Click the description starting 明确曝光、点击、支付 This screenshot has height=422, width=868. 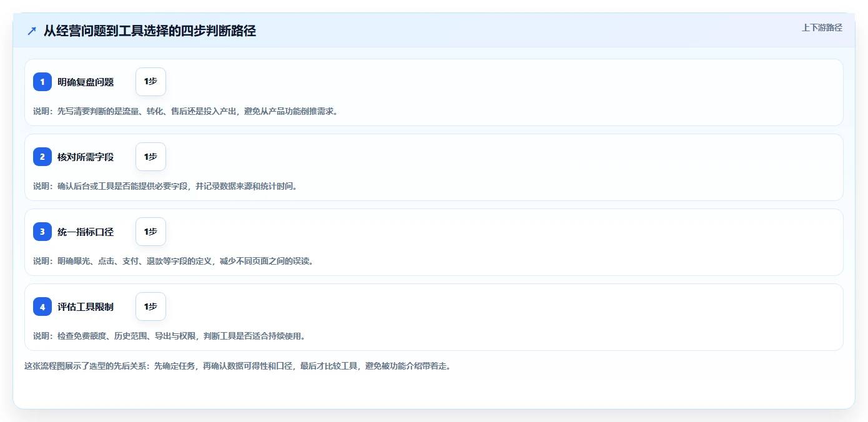pyautogui.click(x=173, y=261)
